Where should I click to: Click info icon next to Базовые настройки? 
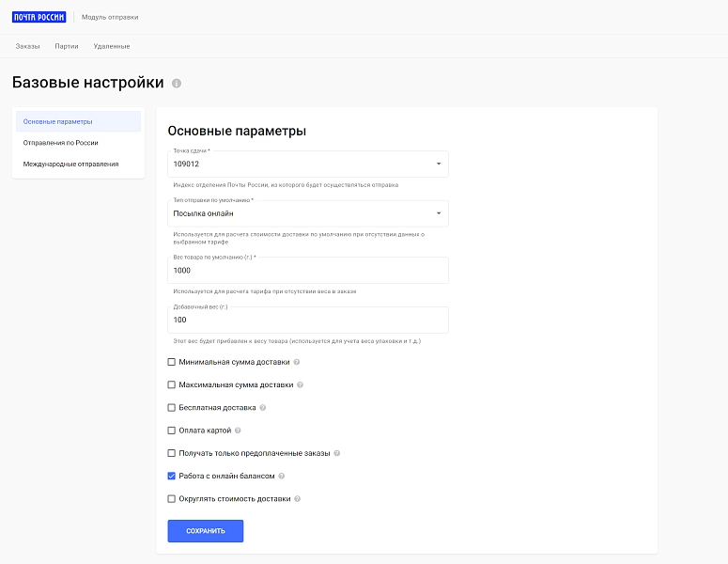pos(177,83)
